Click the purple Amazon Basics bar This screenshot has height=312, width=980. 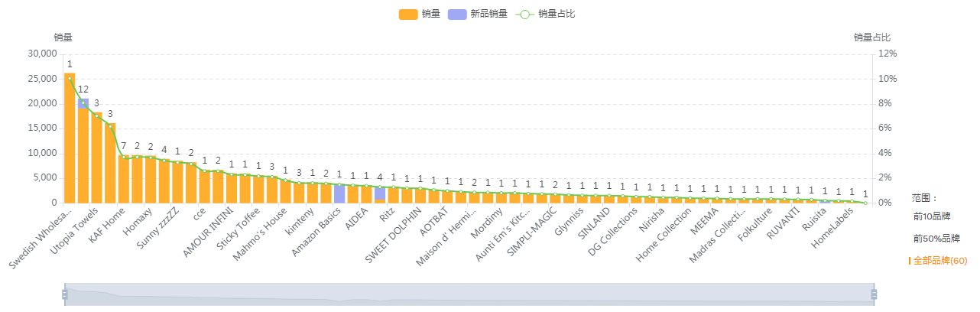point(339,193)
